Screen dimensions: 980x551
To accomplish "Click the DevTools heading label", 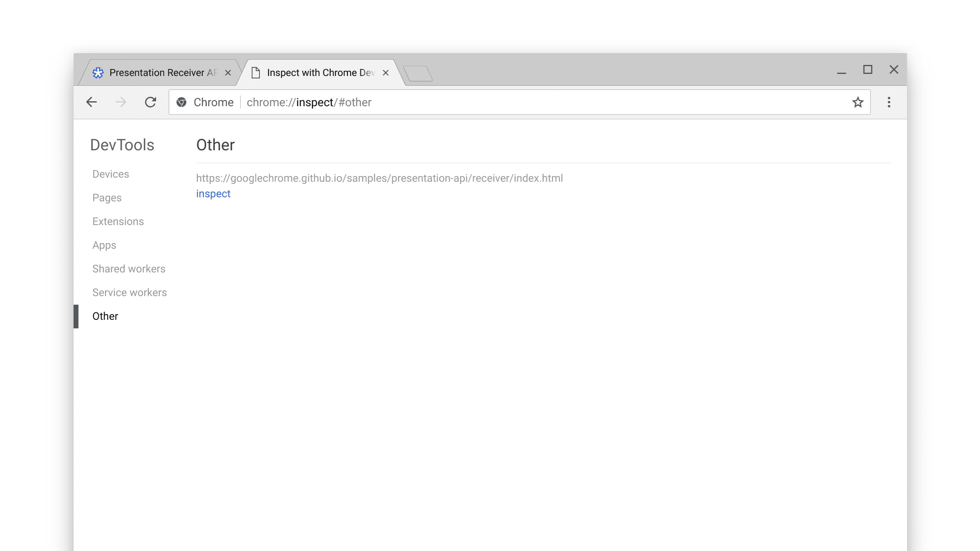I will point(122,145).
